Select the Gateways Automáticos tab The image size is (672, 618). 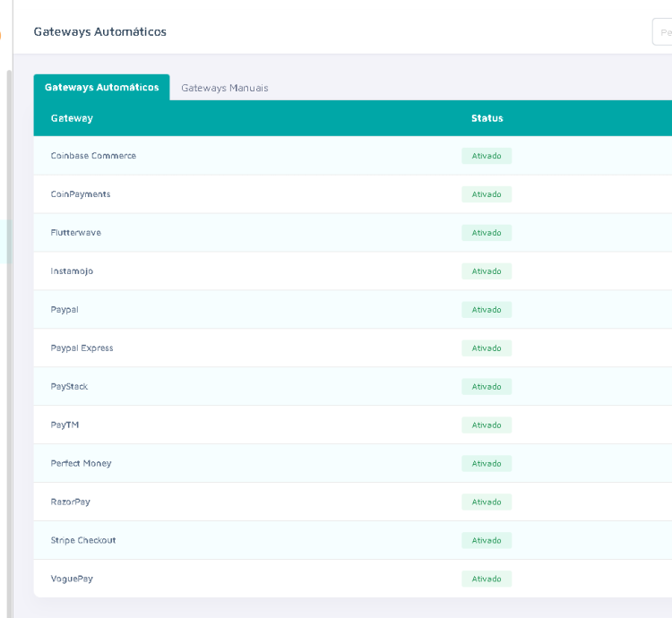[101, 87]
